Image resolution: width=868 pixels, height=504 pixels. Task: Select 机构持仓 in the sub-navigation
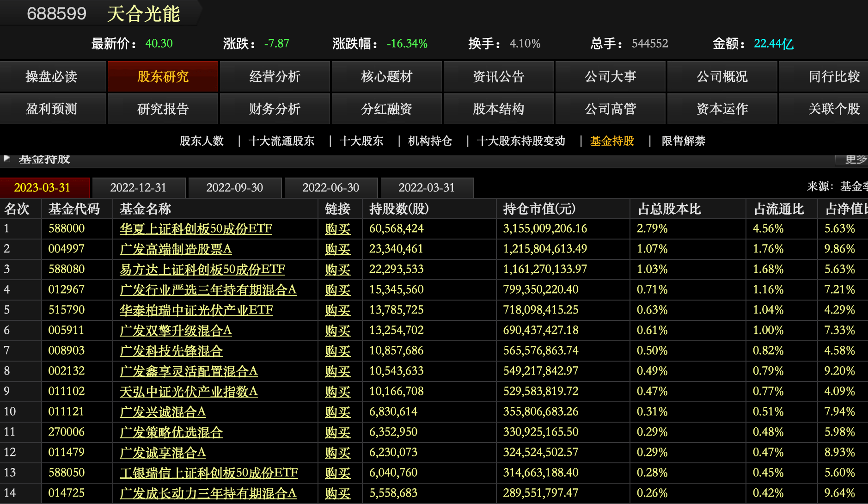click(x=429, y=141)
